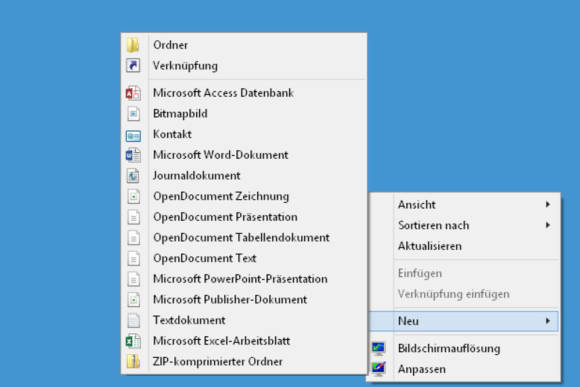
Task: Click the Journaldokument icon
Action: click(x=133, y=176)
